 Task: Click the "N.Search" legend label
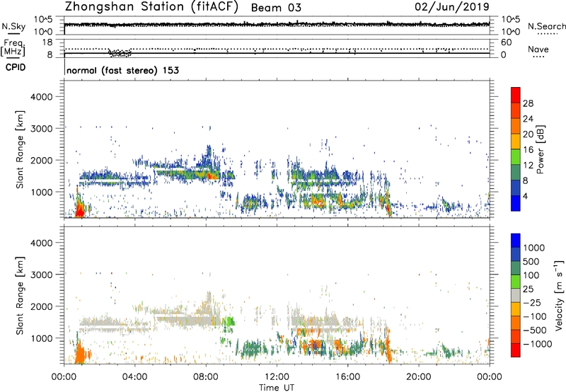point(546,26)
